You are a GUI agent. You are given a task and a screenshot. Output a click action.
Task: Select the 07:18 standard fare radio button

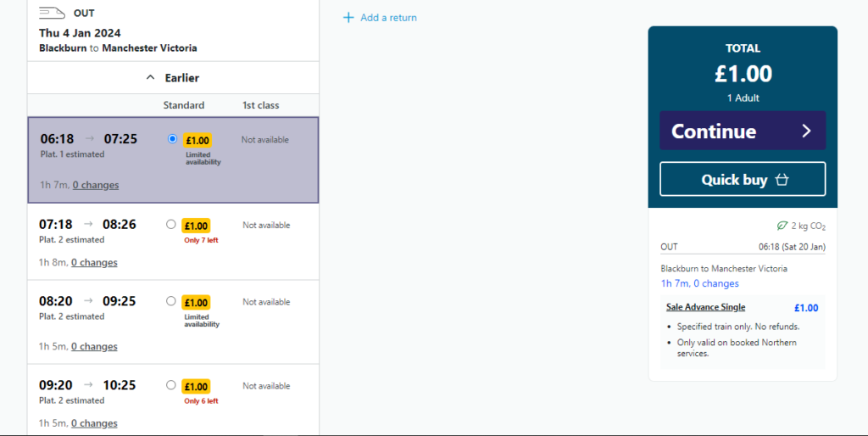(x=171, y=225)
